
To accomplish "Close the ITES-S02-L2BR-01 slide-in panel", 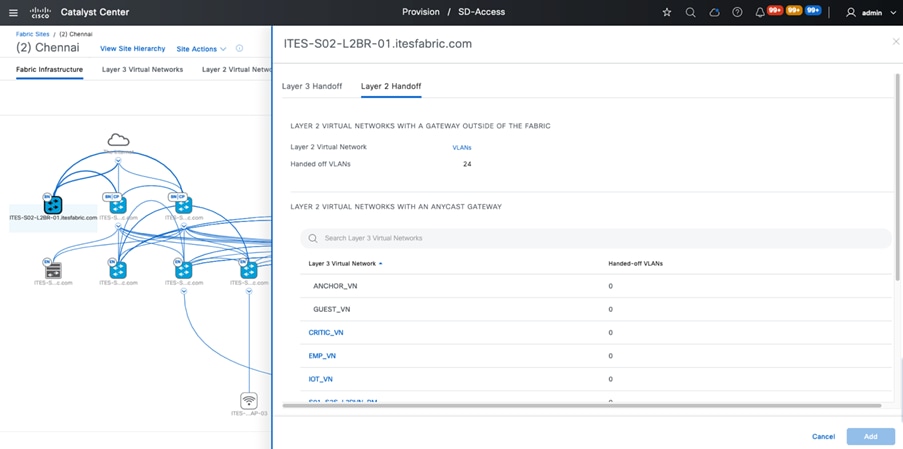I will tap(896, 41).
